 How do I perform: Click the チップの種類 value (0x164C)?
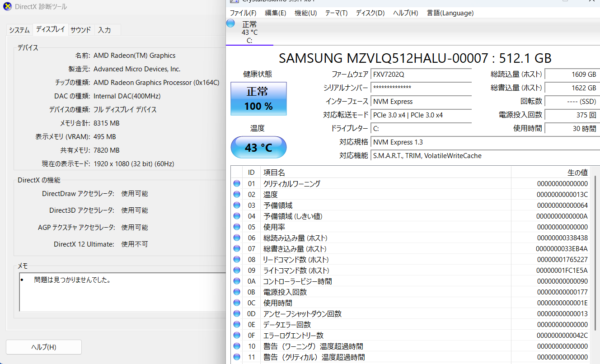click(x=156, y=83)
